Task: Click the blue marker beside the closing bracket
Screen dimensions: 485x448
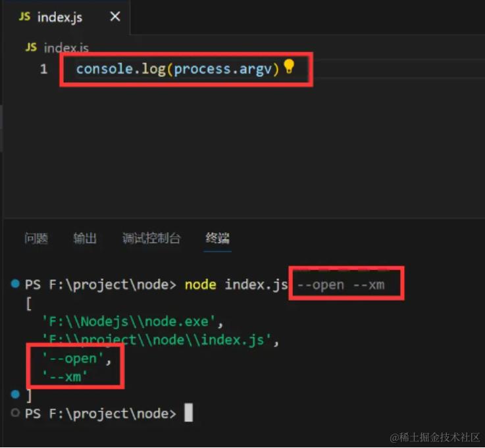Action: coord(15,394)
